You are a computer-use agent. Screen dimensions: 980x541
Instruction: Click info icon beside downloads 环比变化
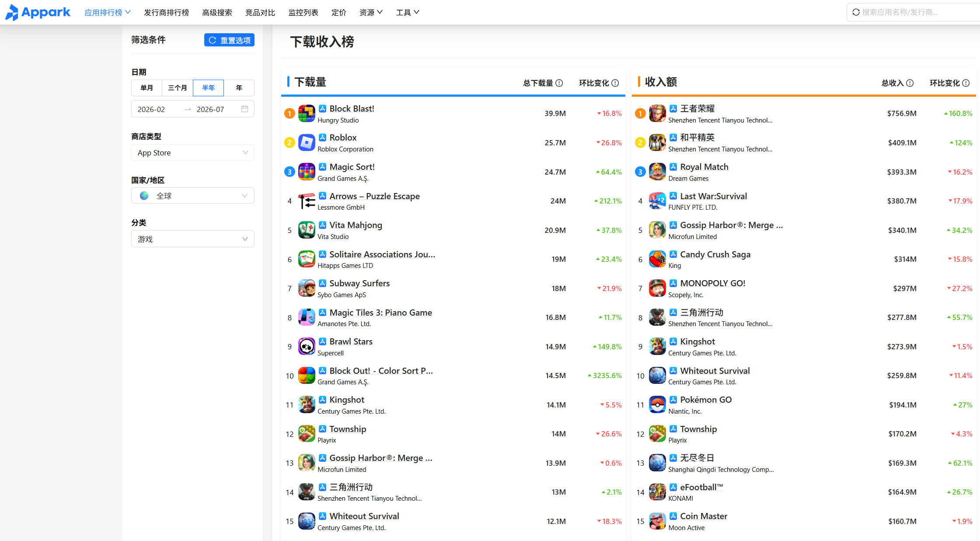click(615, 83)
